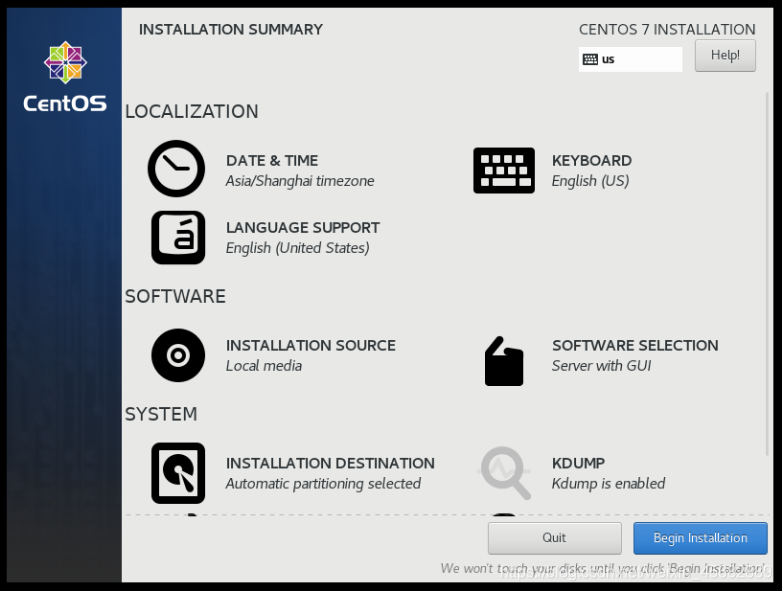Open Installation Source disc icon
The width and height of the screenshot is (782, 591).
pyautogui.click(x=178, y=355)
